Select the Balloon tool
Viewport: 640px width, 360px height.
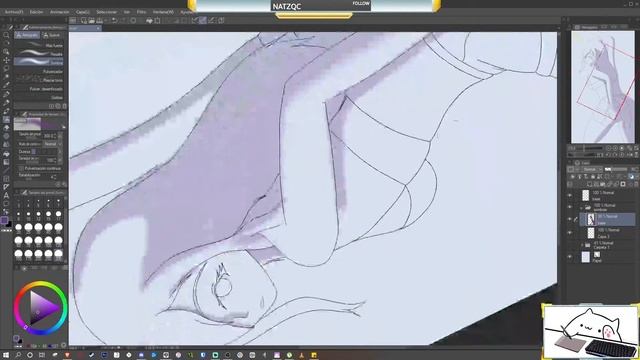tap(6, 204)
